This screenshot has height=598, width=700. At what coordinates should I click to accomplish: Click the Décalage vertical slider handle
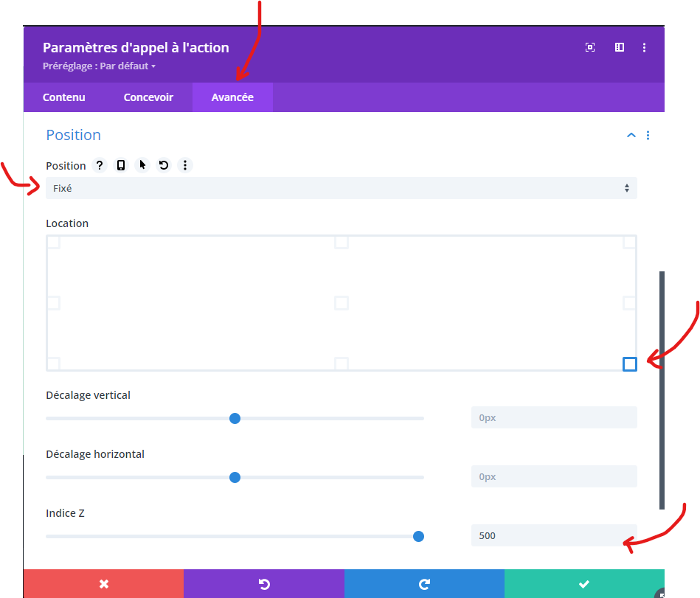(235, 418)
